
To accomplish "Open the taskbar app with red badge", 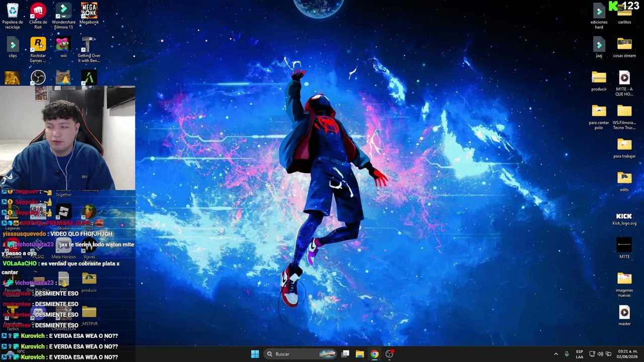I will (x=389, y=354).
